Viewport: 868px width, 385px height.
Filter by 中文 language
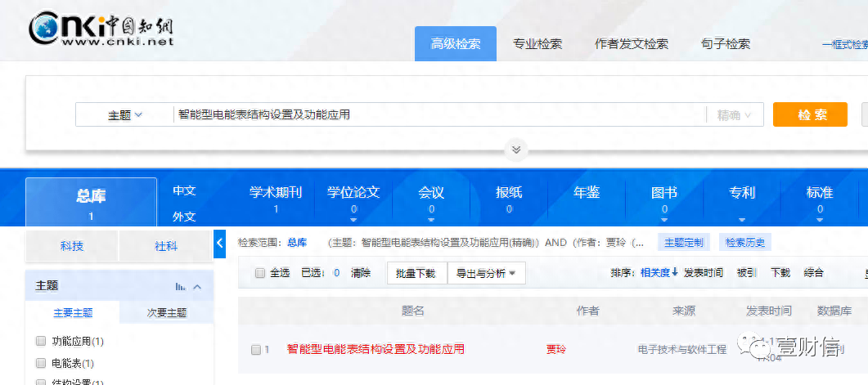click(184, 190)
